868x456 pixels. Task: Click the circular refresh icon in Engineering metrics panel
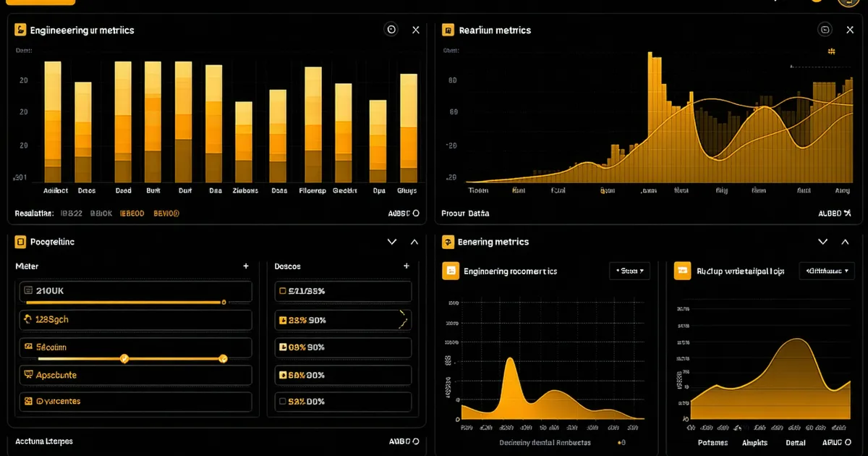pos(391,30)
